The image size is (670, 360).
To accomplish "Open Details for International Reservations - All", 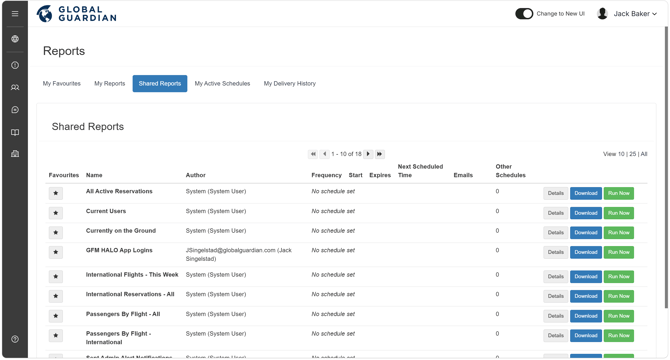I will tap(555, 296).
